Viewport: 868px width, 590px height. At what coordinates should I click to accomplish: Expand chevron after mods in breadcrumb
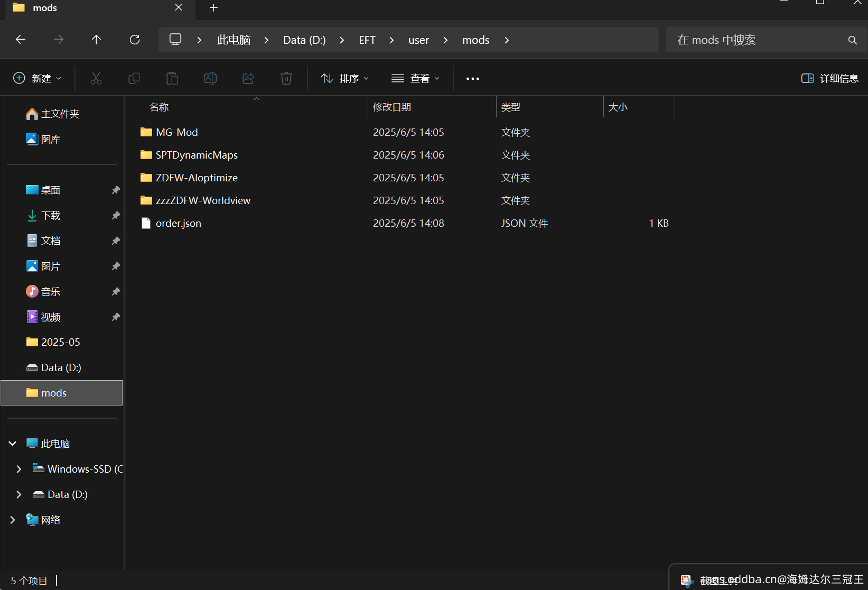tap(507, 40)
